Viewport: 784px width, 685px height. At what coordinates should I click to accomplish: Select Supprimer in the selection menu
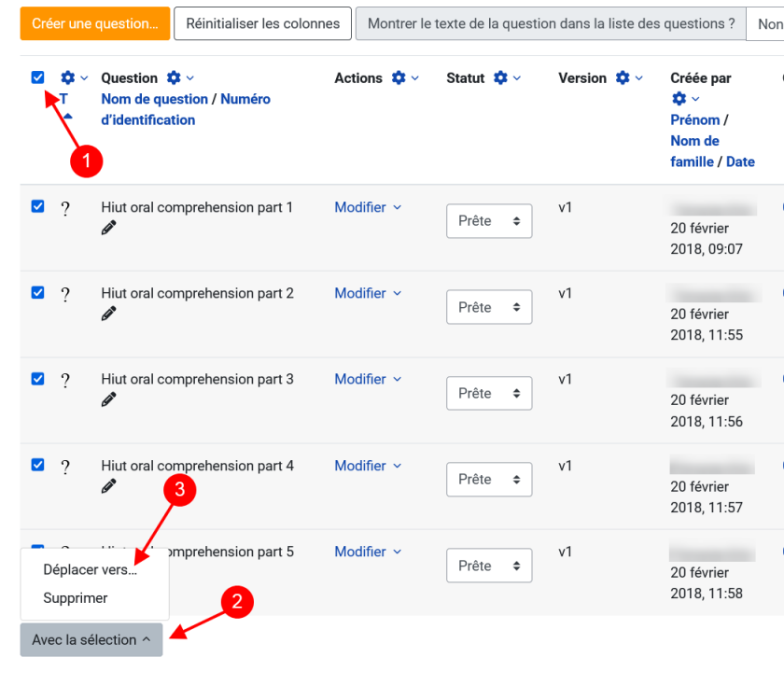(x=76, y=598)
